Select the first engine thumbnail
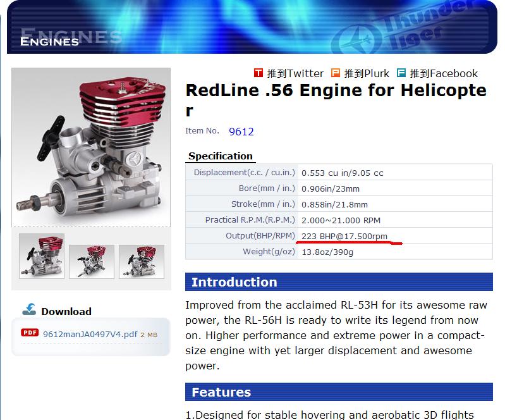The height and width of the screenshot is (420, 505). click(x=41, y=256)
